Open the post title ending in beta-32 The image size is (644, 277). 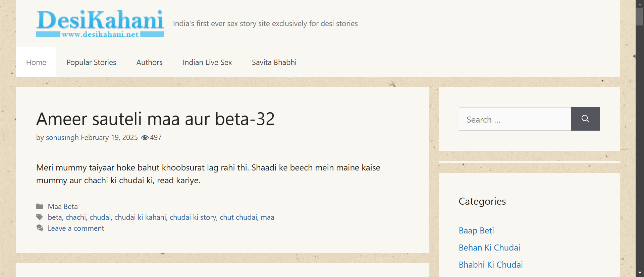[x=155, y=119]
